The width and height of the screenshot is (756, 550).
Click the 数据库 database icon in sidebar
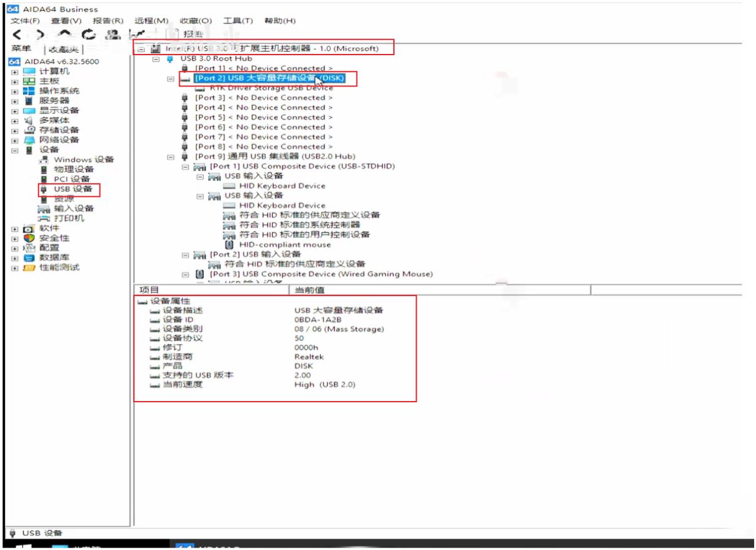(x=29, y=258)
